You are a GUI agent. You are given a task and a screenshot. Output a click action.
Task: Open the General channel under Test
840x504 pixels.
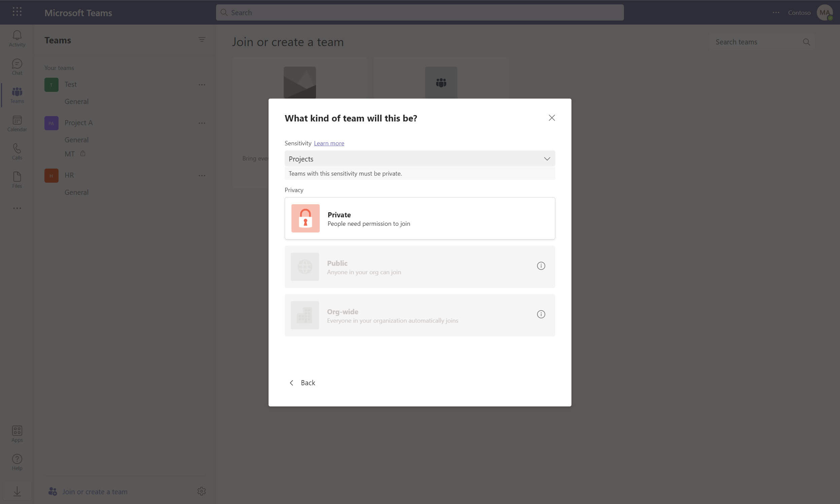76,102
